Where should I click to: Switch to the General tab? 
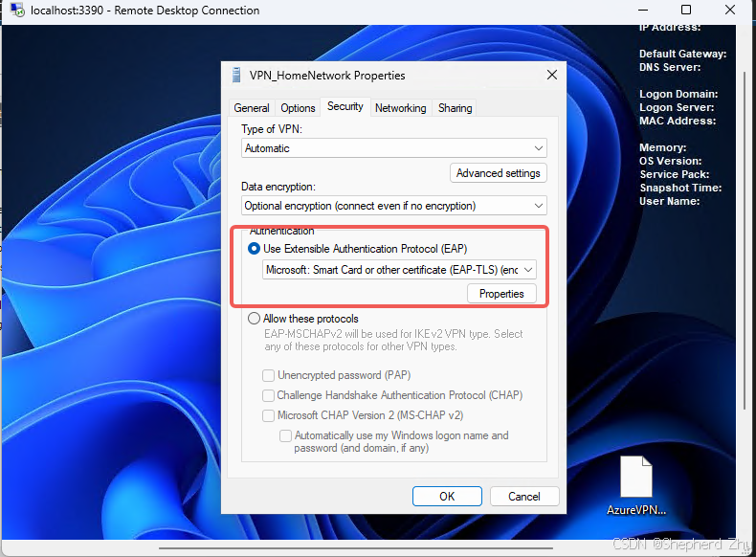click(251, 108)
